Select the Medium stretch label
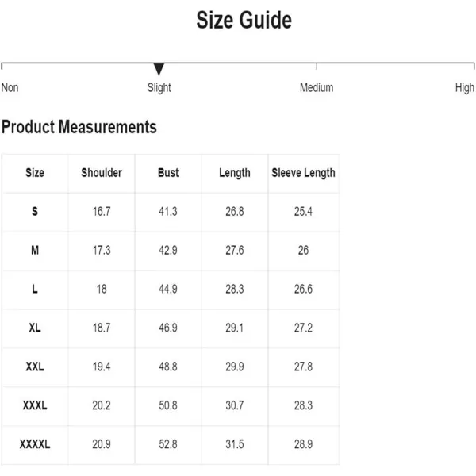Viewport: 476px width, 476px height. click(x=317, y=87)
